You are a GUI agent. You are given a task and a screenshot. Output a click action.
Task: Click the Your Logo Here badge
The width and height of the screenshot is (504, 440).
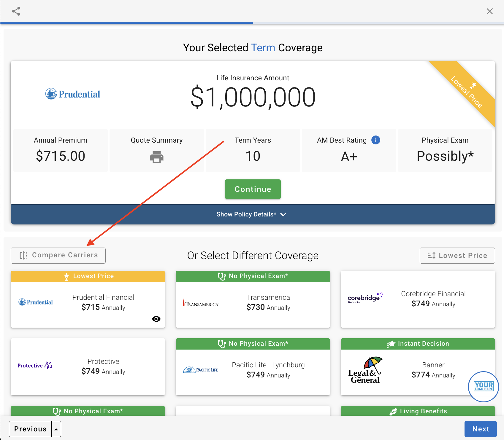[x=484, y=387]
